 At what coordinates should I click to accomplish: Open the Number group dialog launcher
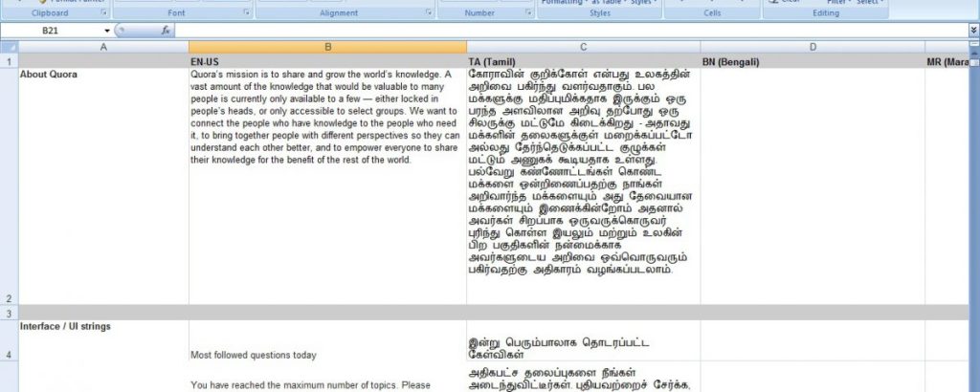tap(528, 12)
